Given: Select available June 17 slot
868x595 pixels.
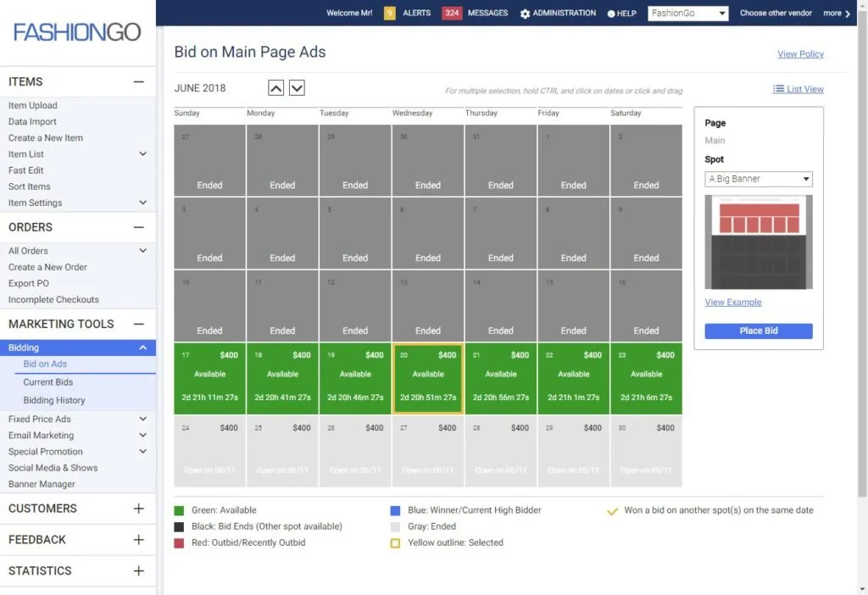Looking at the screenshot, I should pyautogui.click(x=210, y=379).
